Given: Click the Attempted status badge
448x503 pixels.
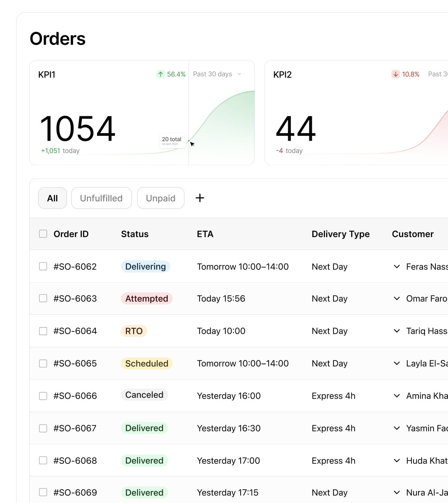Looking at the screenshot, I should [147, 298].
